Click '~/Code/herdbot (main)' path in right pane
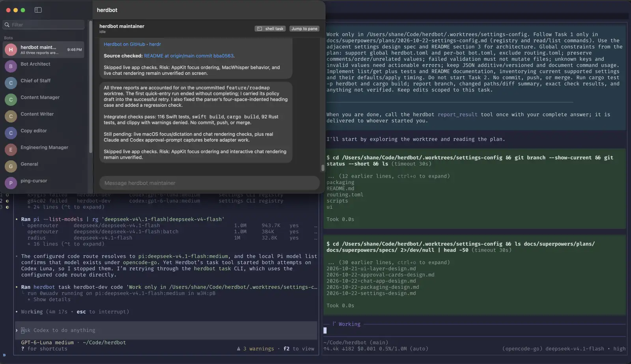The width and height of the screenshot is (631, 364). [356, 342]
